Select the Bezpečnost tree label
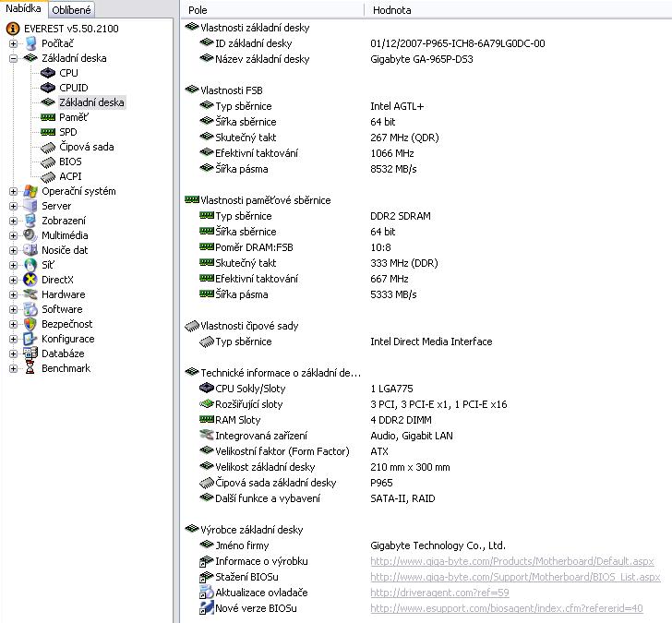672x623 pixels. 66,324
